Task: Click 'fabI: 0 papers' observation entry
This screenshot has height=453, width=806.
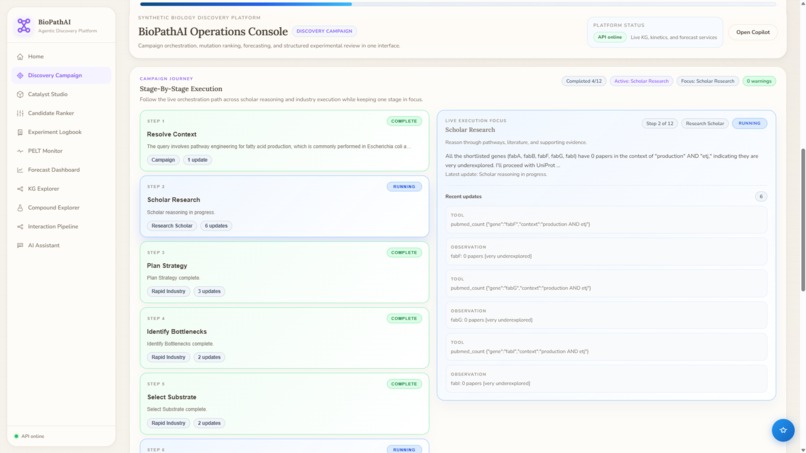Action: [x=606, y=379]
